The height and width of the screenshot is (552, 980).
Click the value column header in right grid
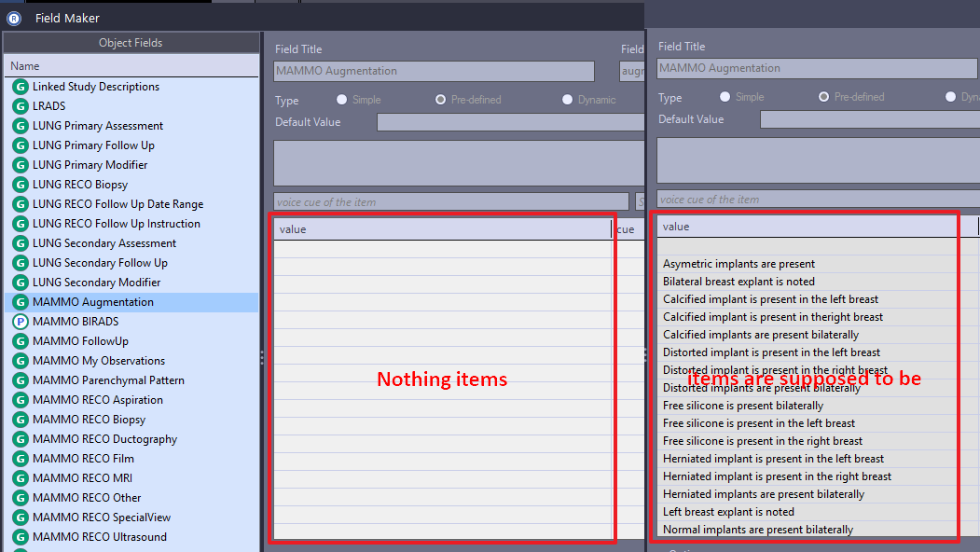point(807,227)
